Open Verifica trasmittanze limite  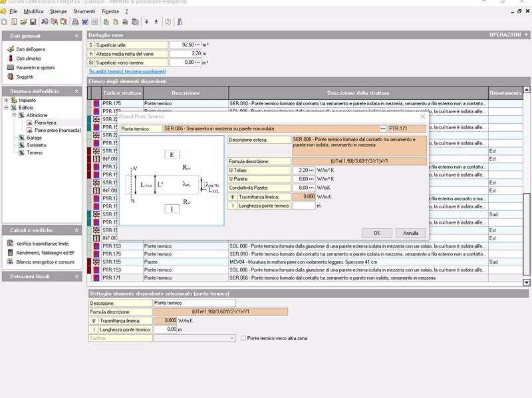[42, 244]
